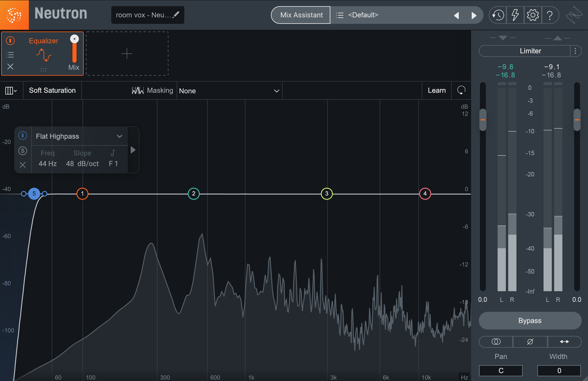
Task: Open the Limiter options three-dot menu
Action: (x=575, y=51)
